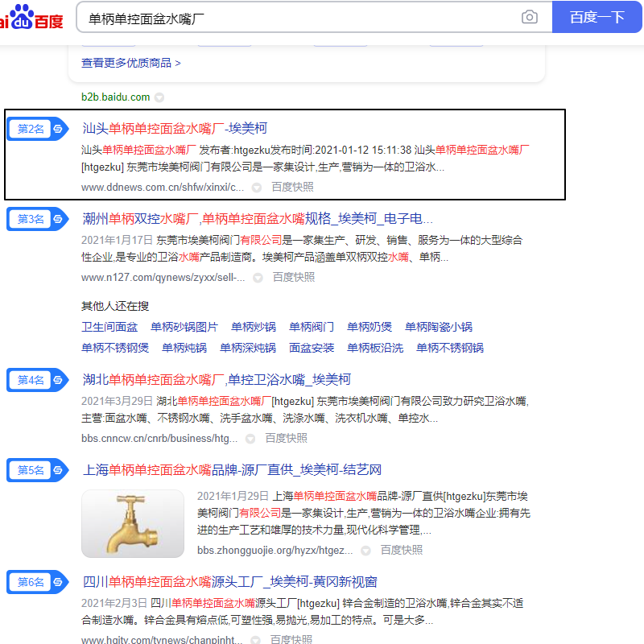The width and height of the screenshot is (644, 644).
Task: Open camera image search in search box
Action: pos(530,17)
